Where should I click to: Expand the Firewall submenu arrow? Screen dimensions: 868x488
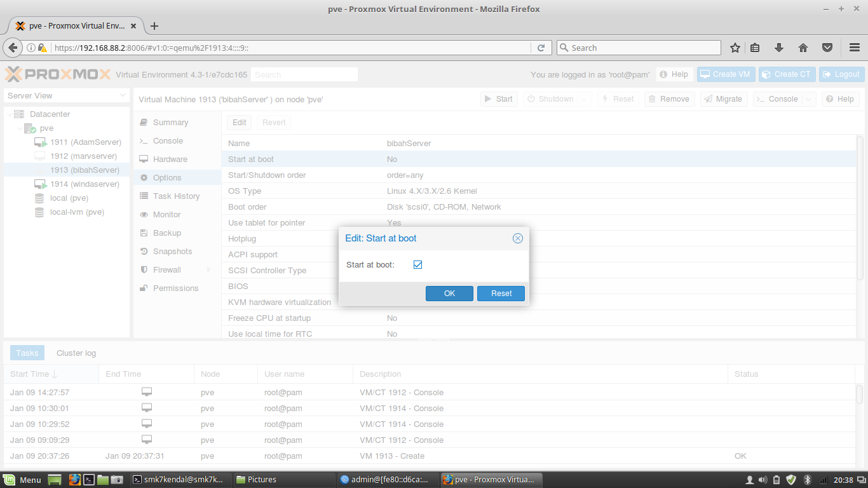click(x=208, y=270)
